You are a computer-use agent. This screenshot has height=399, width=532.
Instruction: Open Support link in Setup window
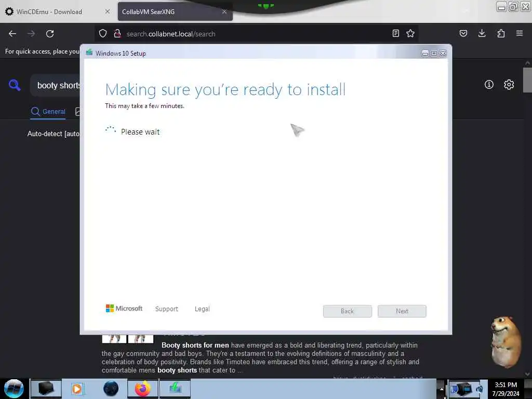point(167,309)
